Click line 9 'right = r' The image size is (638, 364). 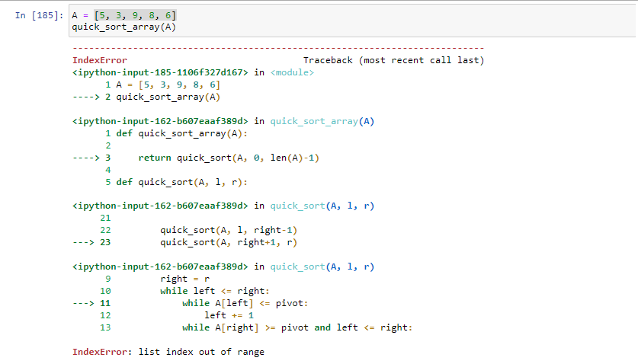[185, 279]
